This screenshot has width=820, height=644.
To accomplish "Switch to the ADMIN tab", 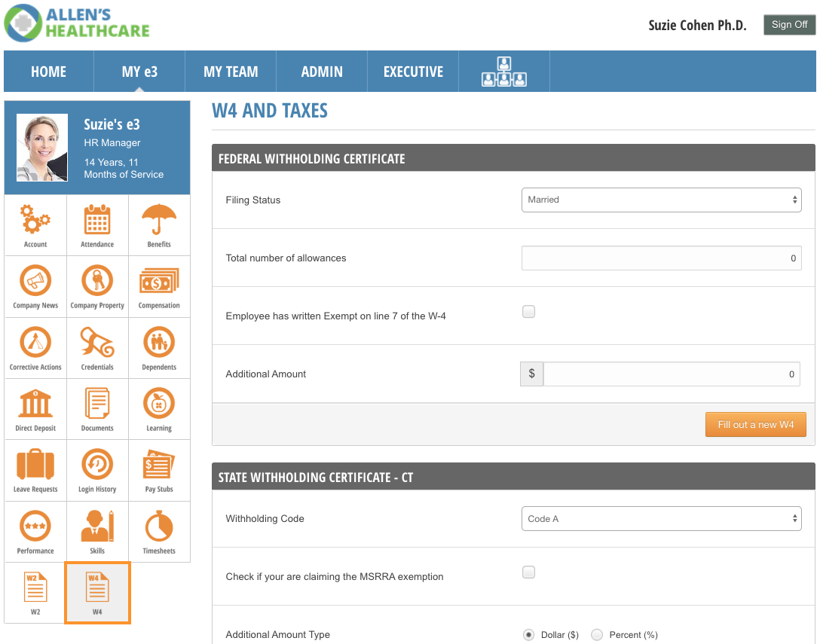I will pyautogui.click(x=322, y=72).
